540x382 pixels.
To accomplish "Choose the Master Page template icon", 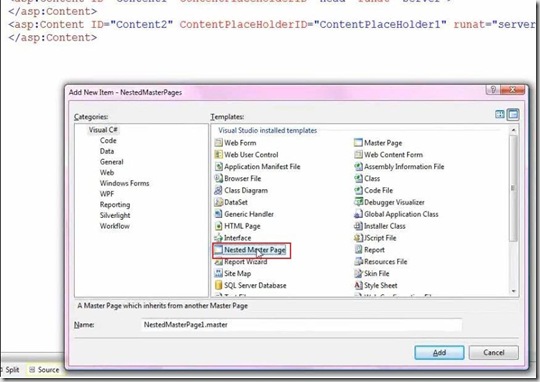I will point(358,143).
